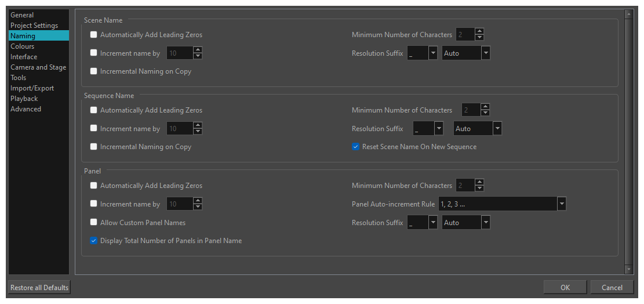Switch to the Camera and Stage preferences
The height and width of the screenshot is (304, 644).
tap(38, 67)
